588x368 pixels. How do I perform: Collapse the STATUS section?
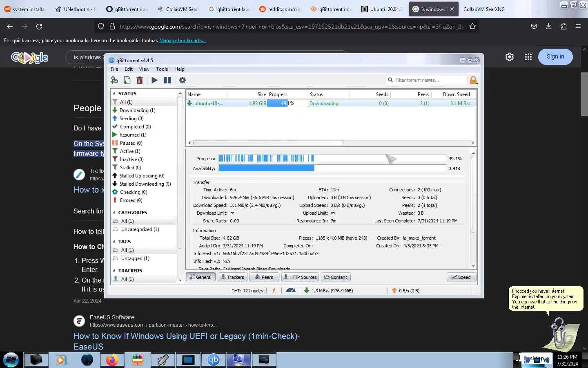coord(114,94)
